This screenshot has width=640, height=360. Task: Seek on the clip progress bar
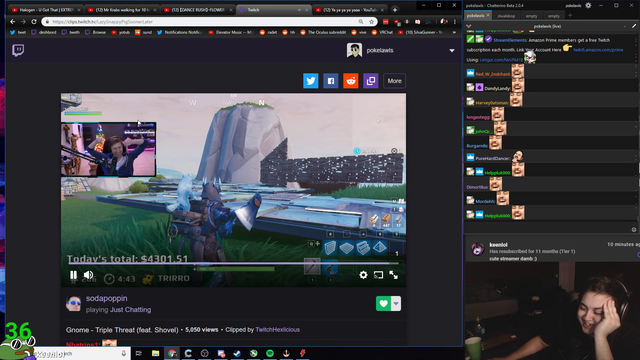pos(233,264)
